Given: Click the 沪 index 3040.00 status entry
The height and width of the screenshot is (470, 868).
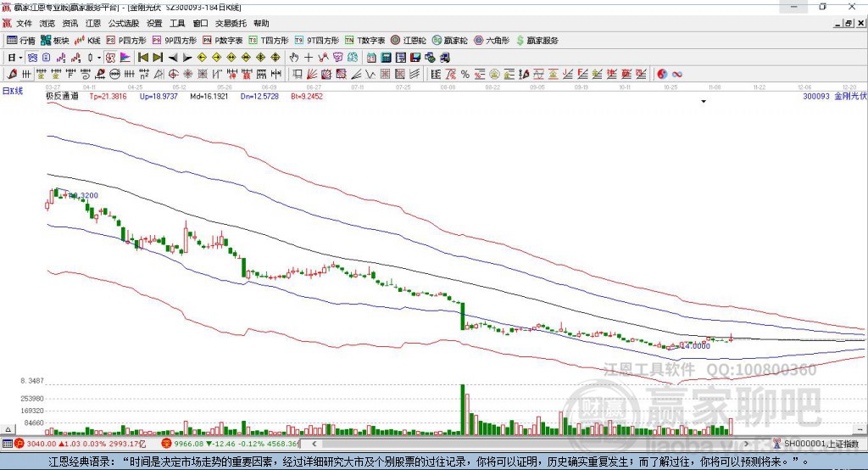Looking at the screenshot, I should [x=79, y=444].
